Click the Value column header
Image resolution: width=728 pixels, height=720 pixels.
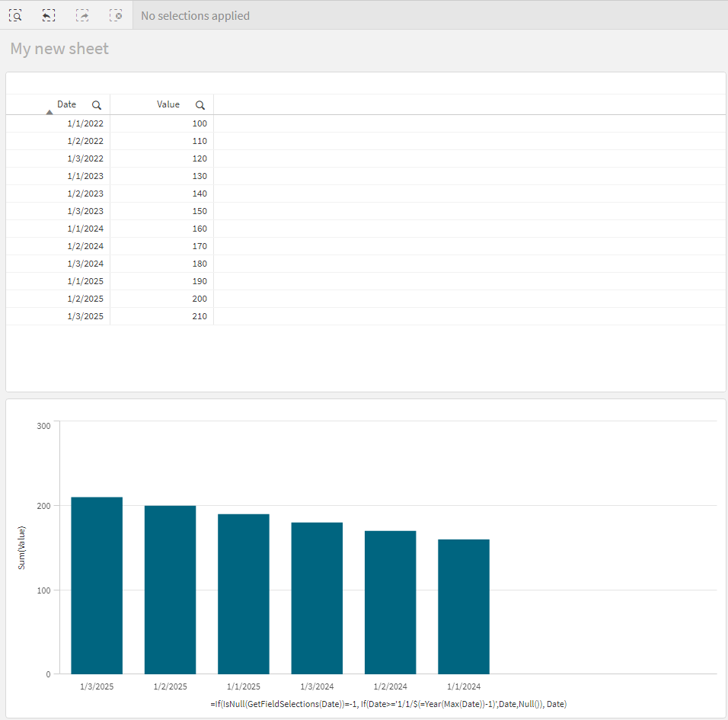tap(168, 104)
